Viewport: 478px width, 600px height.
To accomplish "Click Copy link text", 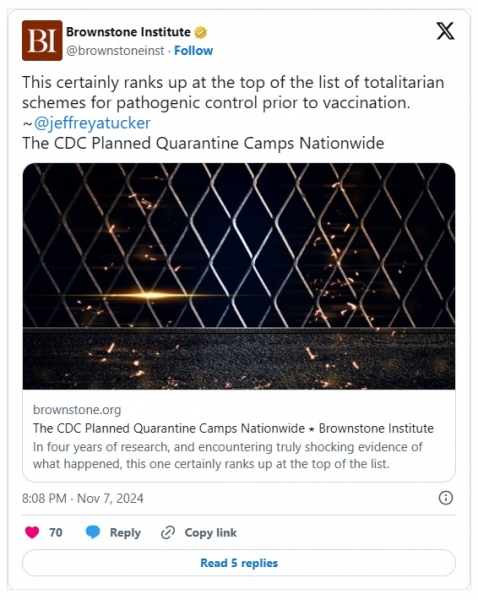I will point(210,532).
